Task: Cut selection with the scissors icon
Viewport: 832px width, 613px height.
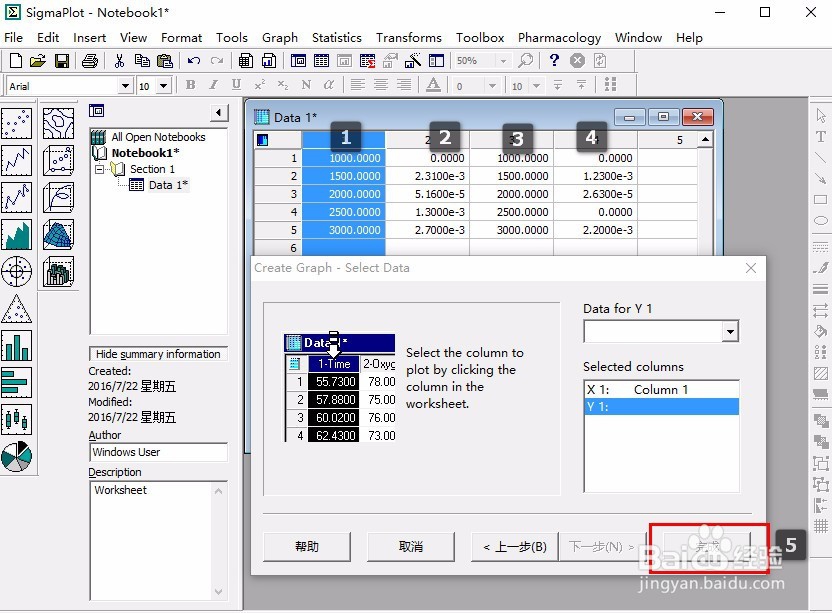Action: 119,61
